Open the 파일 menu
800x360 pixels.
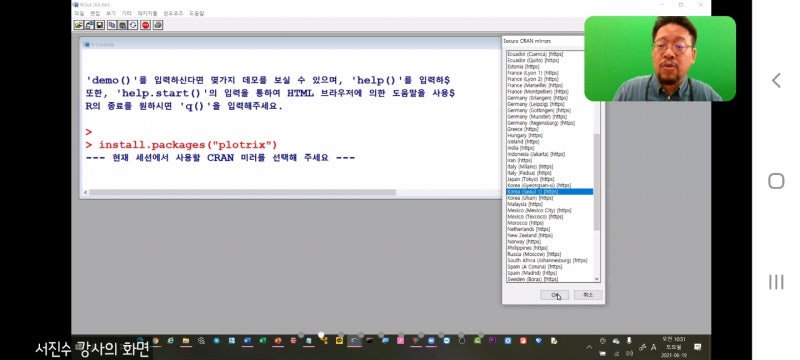click(x=79, y=13)
